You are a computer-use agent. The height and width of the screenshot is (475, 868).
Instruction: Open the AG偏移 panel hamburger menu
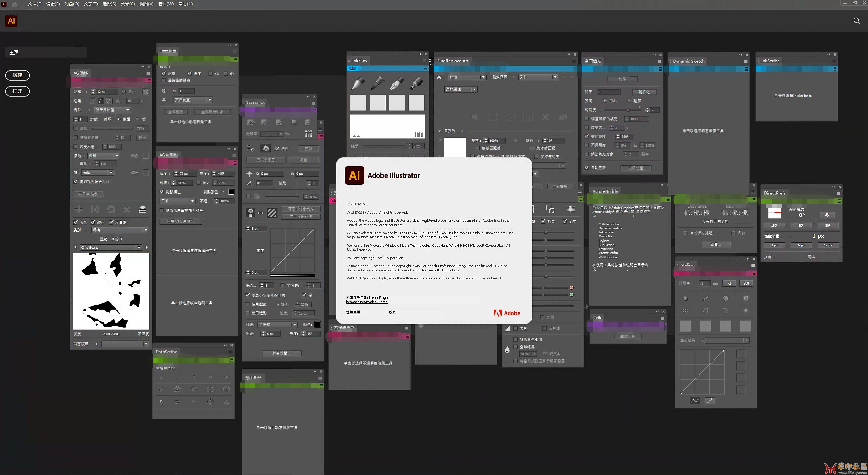(148, 73)
